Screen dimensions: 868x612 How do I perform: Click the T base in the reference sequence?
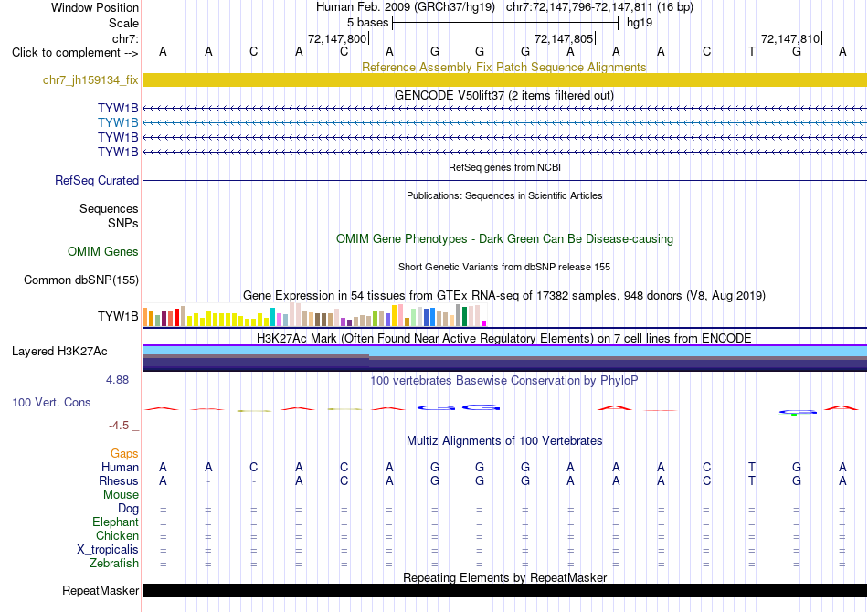[752, 52]
